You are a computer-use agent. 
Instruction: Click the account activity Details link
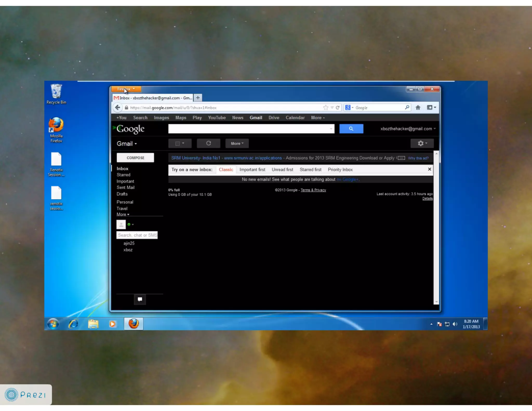427,198
